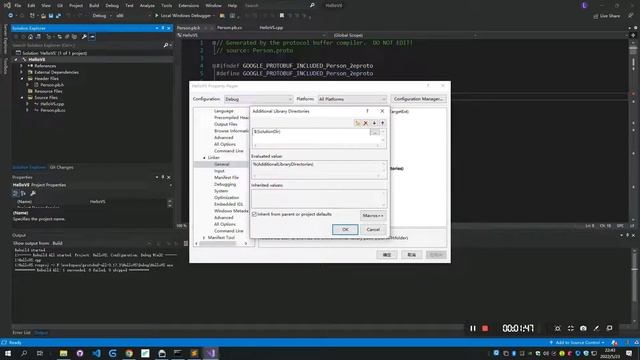Click Save All toolbar icon
The image size is (640, 360).
[x=58, y=16]
